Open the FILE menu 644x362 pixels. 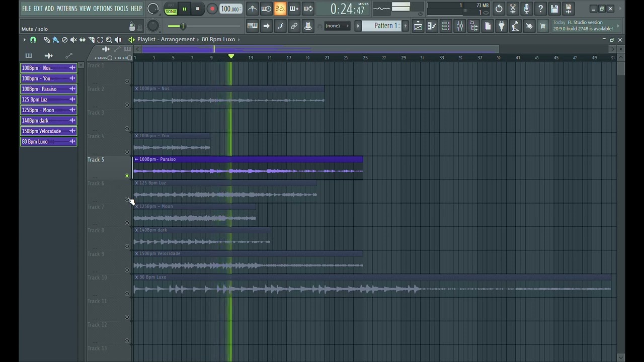pos(26,9)
